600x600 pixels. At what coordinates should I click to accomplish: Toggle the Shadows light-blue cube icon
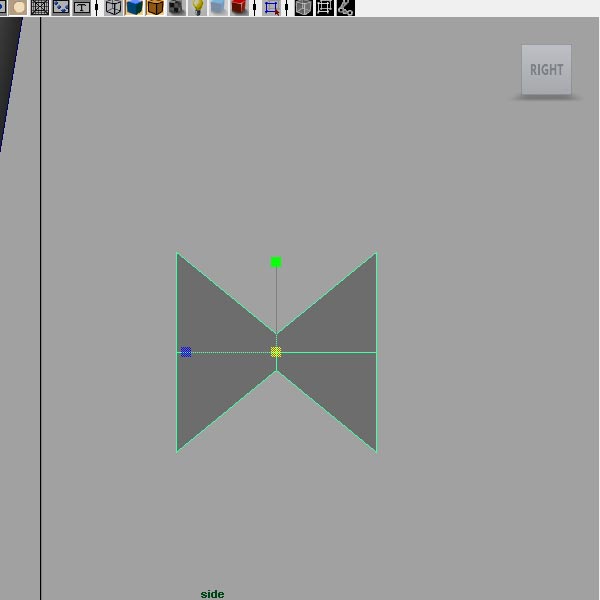coord(218,7)
